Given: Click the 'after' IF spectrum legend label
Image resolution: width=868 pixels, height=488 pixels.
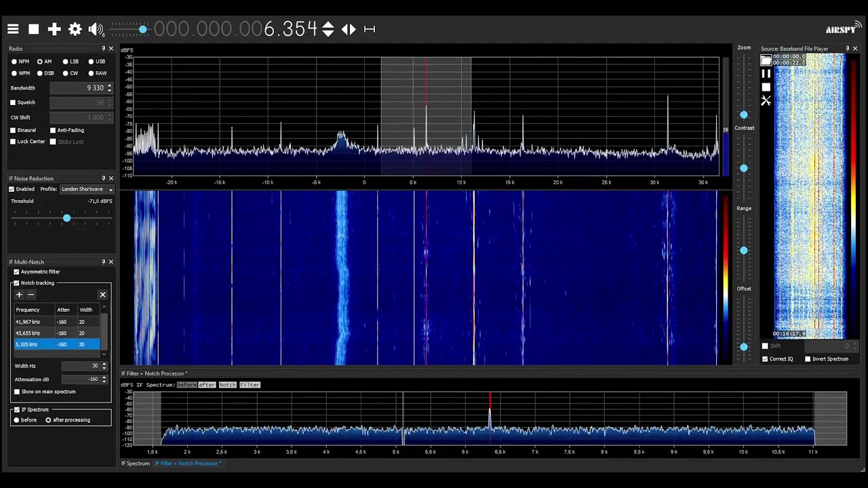Looking at the screenshot, I should coord(207,385).
